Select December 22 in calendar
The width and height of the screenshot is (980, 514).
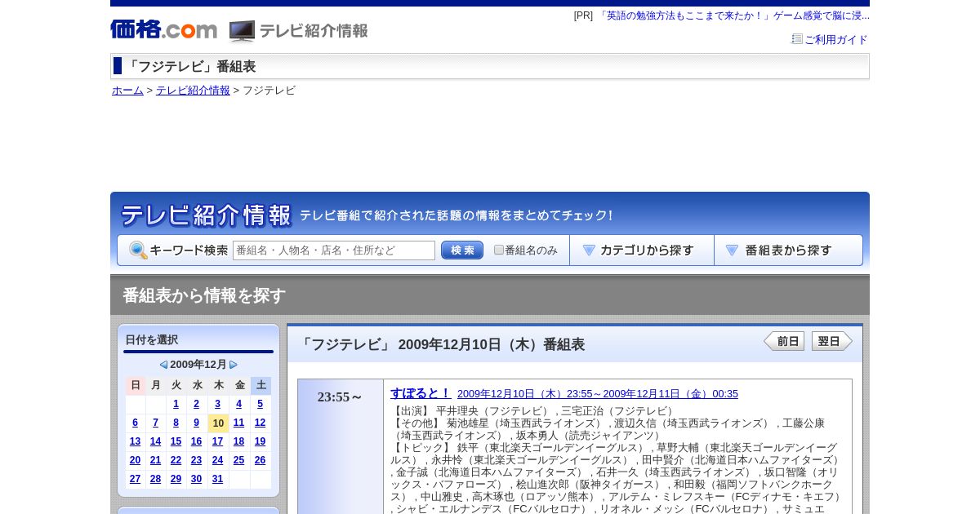(176, 460)
